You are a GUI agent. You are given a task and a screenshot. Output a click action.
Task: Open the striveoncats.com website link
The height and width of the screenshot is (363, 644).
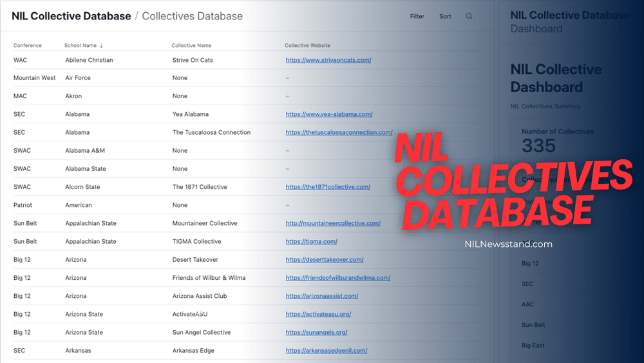click(x=328, y=60)
